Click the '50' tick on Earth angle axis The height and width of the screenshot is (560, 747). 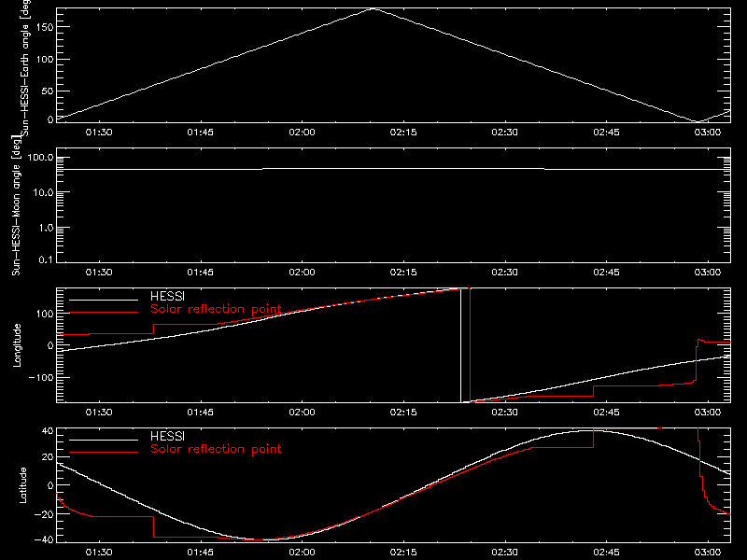coord(48,91)
